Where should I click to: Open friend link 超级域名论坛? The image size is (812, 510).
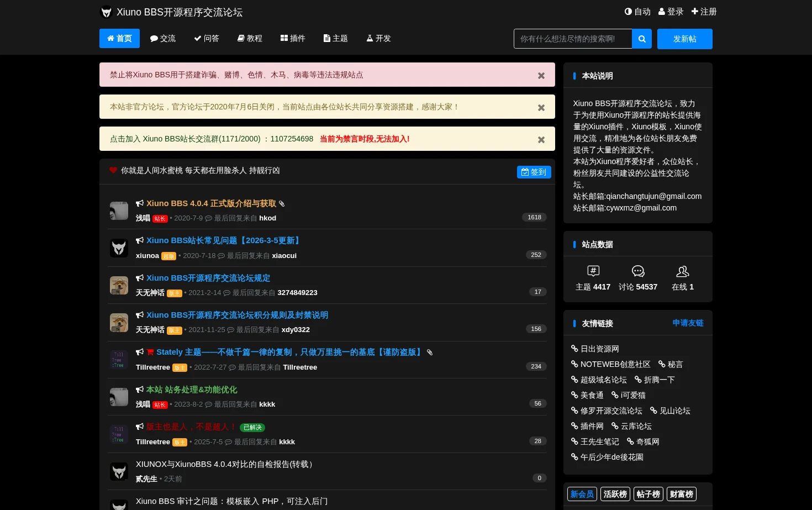pos(599,380)
